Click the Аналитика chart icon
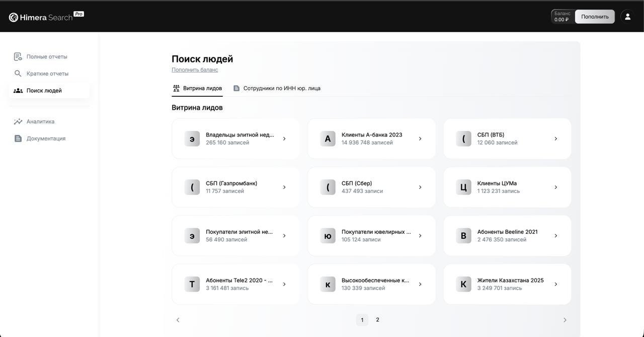The height and width of the screenshot is (337, 644). (x=18, y=121)
